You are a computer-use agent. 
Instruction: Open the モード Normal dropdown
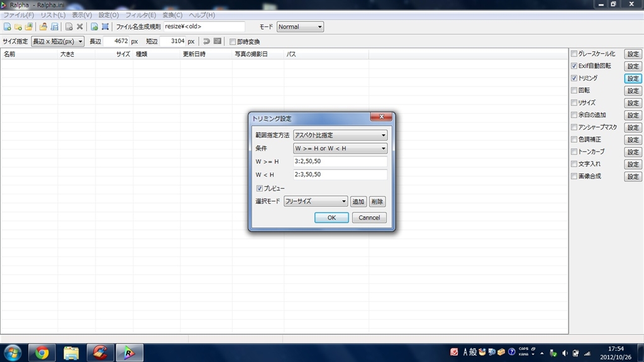coord(300,26)
